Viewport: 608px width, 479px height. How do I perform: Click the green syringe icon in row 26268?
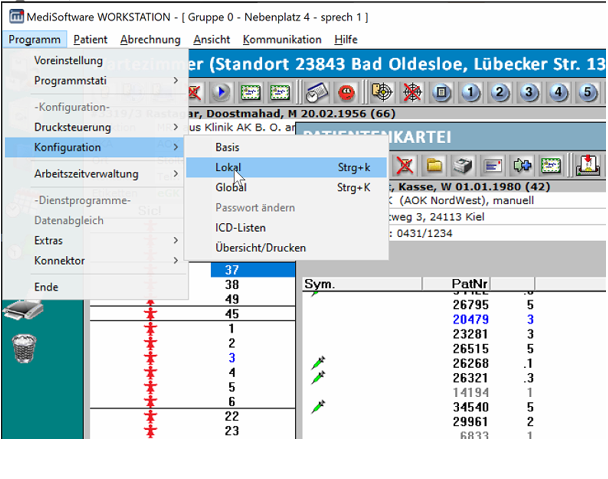pyautogui.click(x=318, y=363)
